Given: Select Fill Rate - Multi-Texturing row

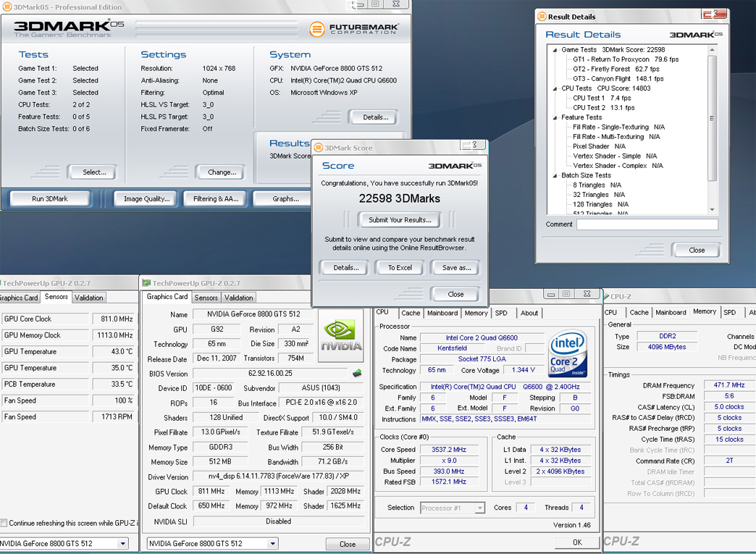Looking at the screenshot, I should coord(616,136).
